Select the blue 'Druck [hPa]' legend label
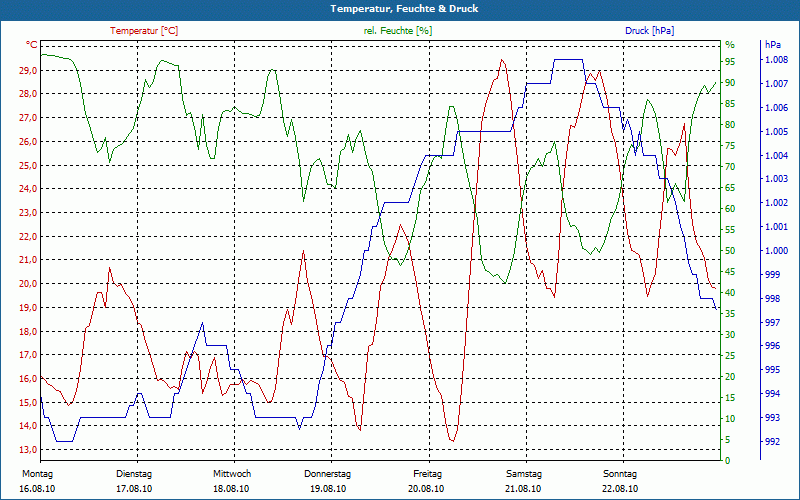This screenshot has height=500, width=800. tap(649, 31)
